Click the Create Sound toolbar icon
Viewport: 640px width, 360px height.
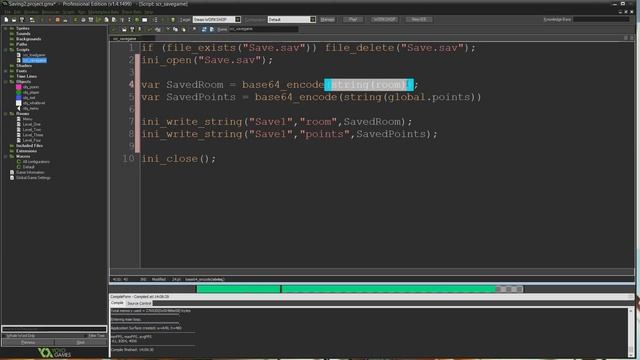[x=83, y=20]
